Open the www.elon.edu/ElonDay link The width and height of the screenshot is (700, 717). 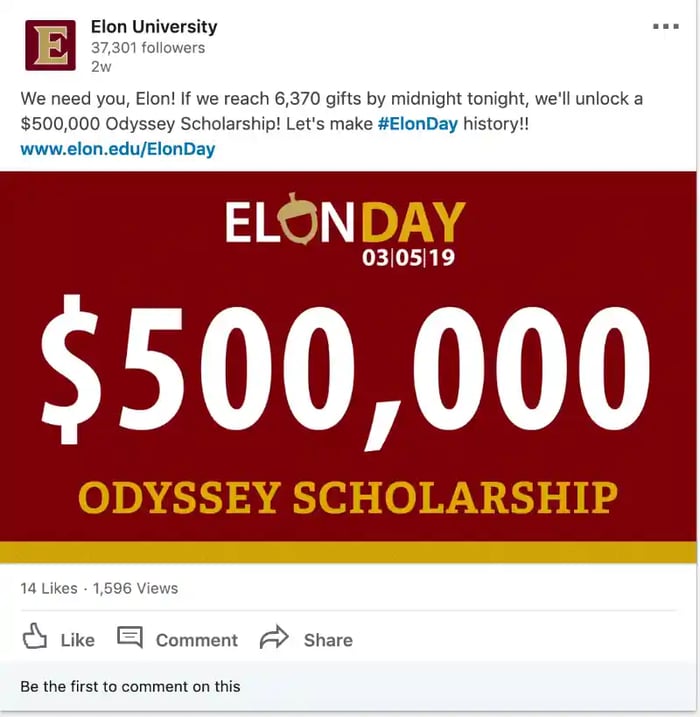[x=117, y=149]
